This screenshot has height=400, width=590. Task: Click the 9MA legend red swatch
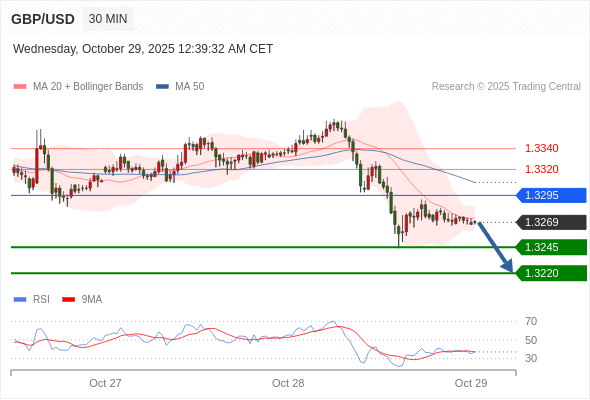coord(68,300)
